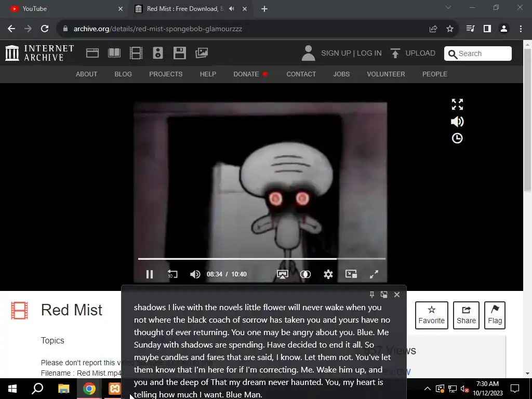Open player settings gear

pyautogui.click(x=328, y=274)
